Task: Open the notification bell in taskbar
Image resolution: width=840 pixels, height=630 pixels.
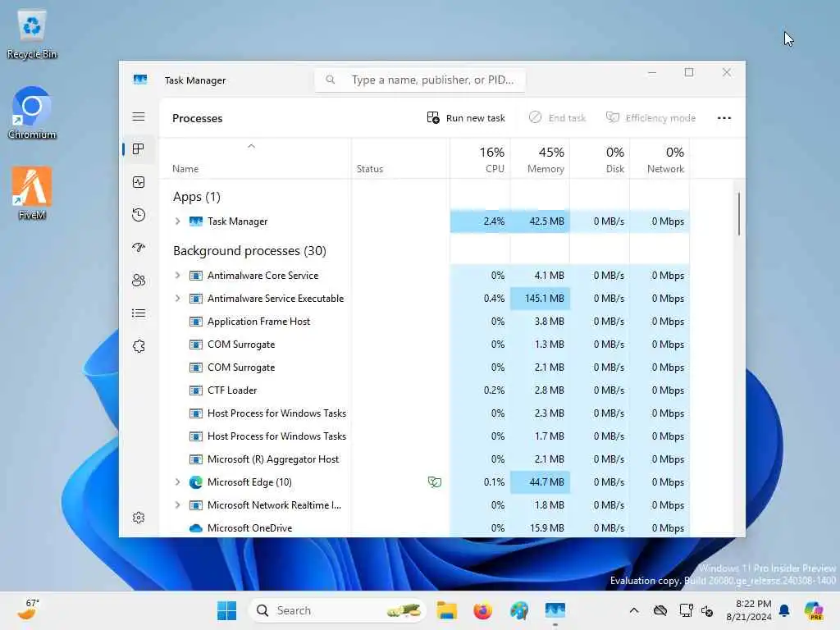Action: [x=784, y=610]
